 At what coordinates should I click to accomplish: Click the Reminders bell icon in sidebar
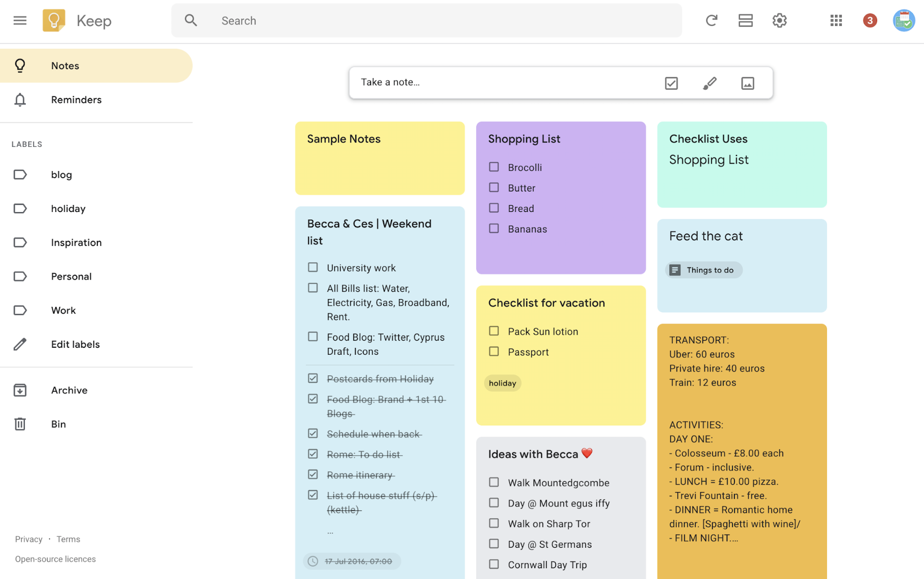(20, 99)
